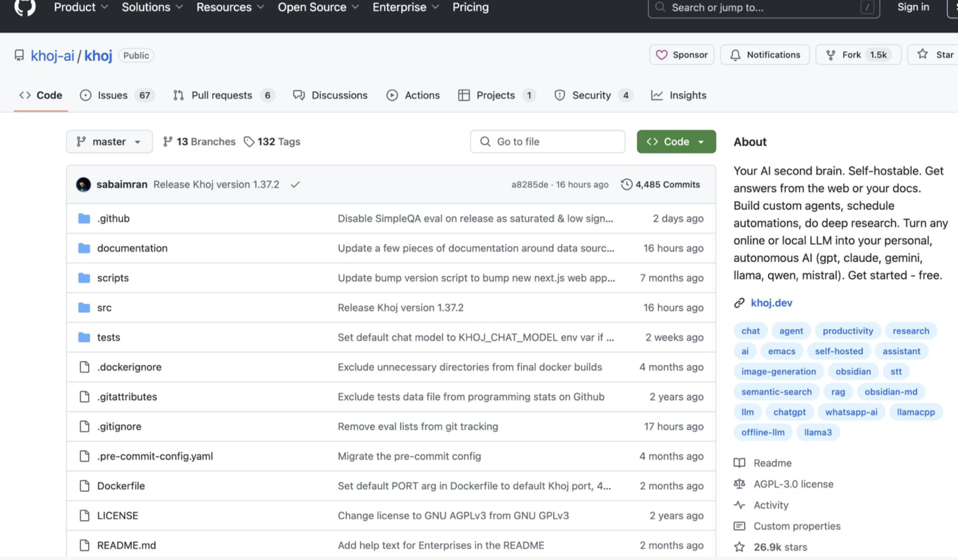The width and height of the screenshot is (958, 560).
Task: Open the Actions tab
Action: (413, 95)
